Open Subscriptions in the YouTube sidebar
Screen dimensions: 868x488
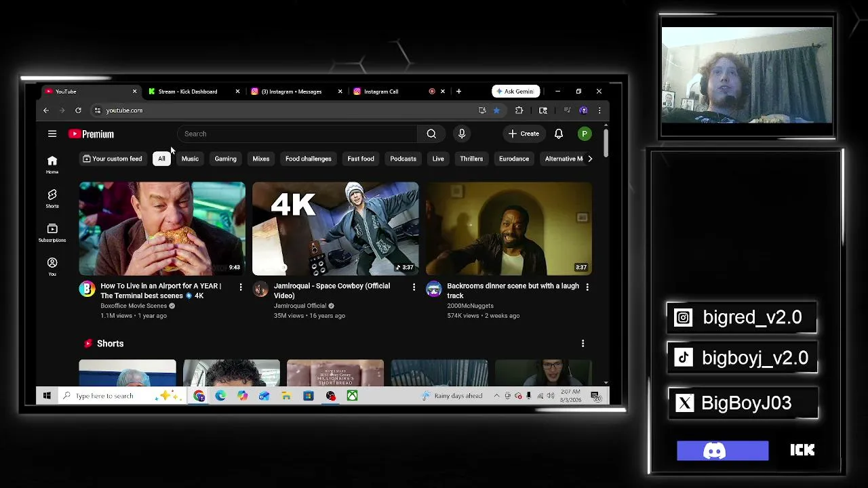point(52,232)
